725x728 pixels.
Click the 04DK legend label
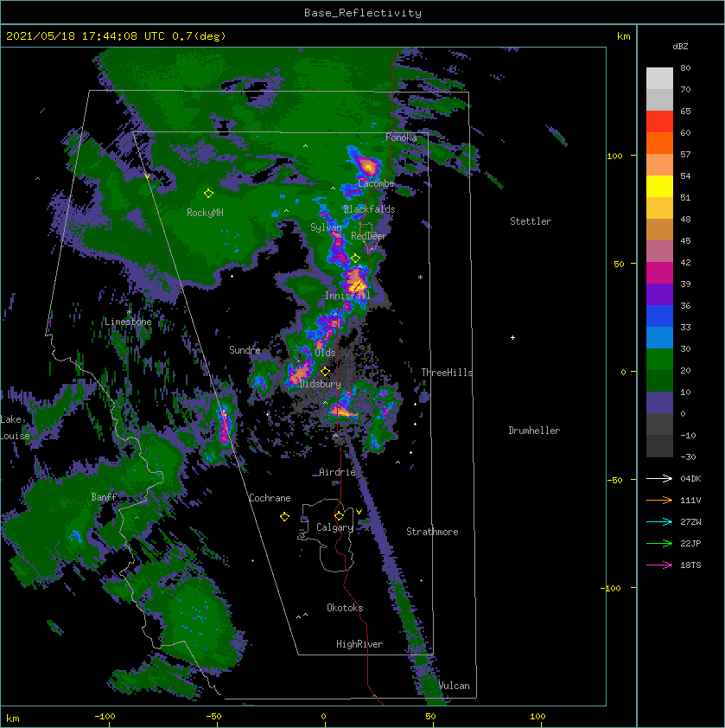click(690, 479)
